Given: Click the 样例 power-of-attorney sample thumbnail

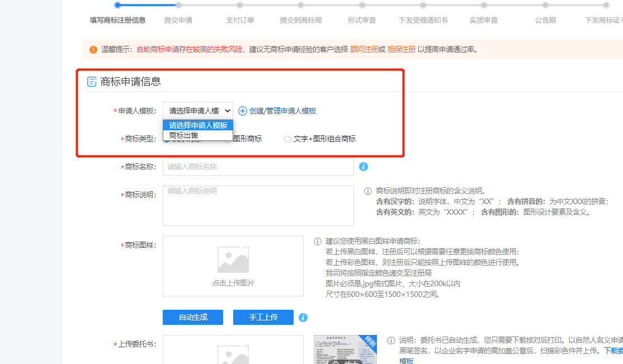Looking at the screenshot, I should [x=345, y=349].
